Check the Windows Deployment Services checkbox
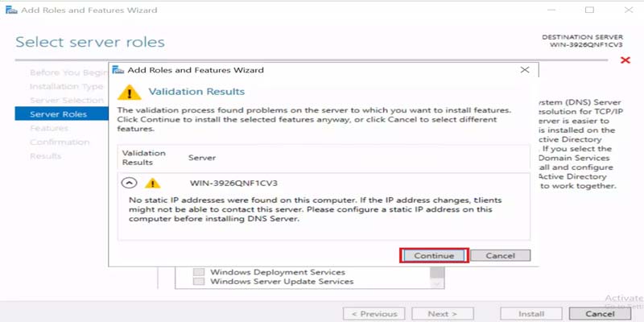The height and width of the screenshot is (322, 644). pyautogui.click(x=199, y=272)
